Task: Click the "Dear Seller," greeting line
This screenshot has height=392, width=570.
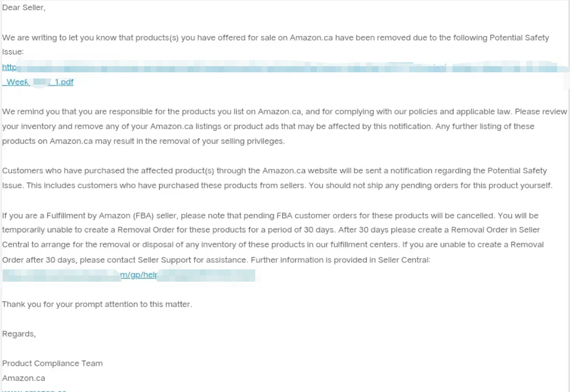Action: tap(24, 8)
